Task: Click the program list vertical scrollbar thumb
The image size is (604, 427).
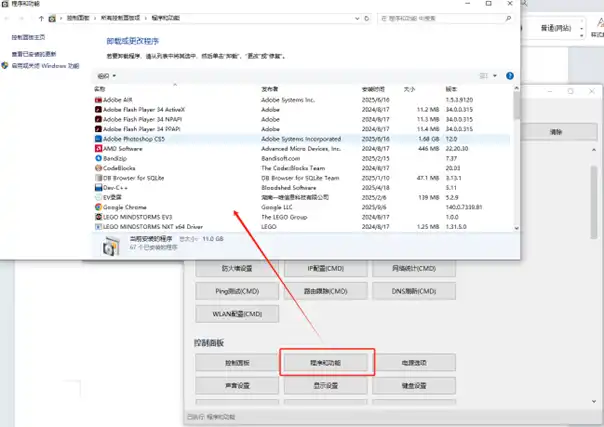Action: pos(516,106)
